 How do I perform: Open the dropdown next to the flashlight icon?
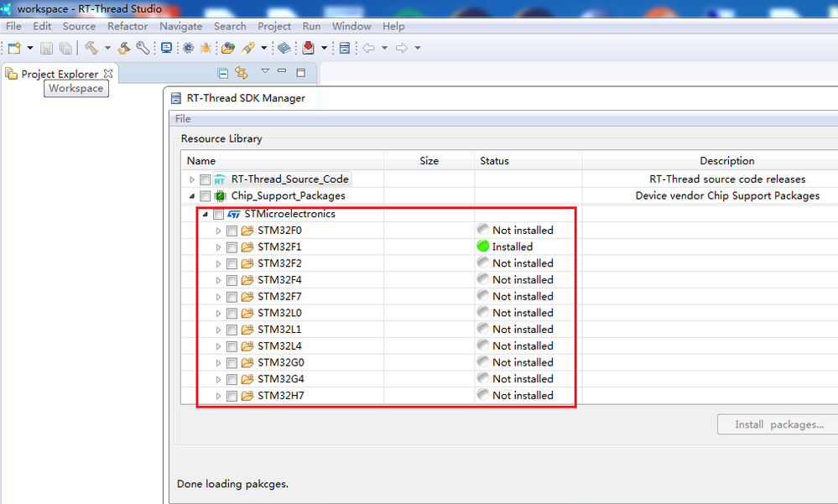[x=264, y=48]
